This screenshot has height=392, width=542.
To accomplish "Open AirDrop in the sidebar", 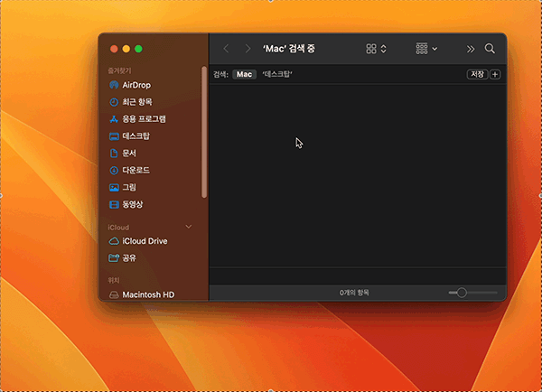I will [x=130, y=85].
